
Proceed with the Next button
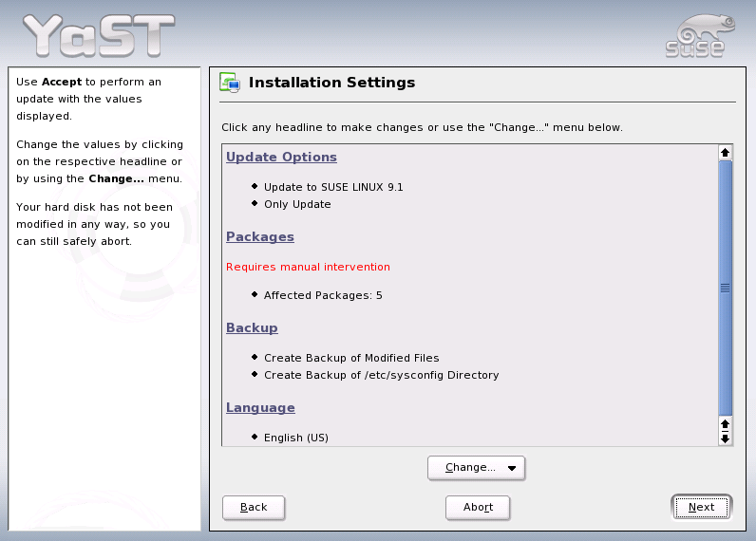click(701, 508)
